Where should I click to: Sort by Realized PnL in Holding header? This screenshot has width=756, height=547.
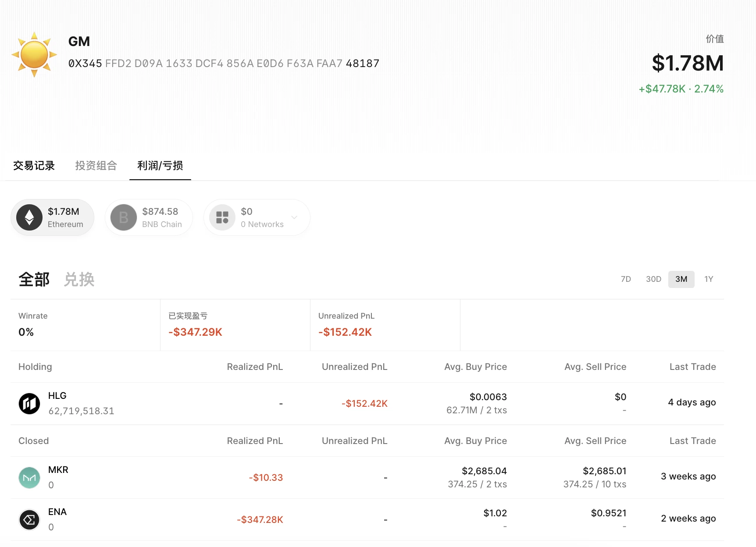pyautogui.click(x=255, y=367)
